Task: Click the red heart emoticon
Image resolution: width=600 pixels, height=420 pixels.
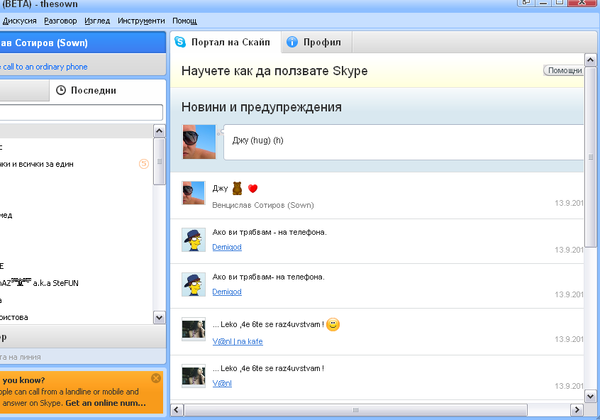Action: coord(253,189)
